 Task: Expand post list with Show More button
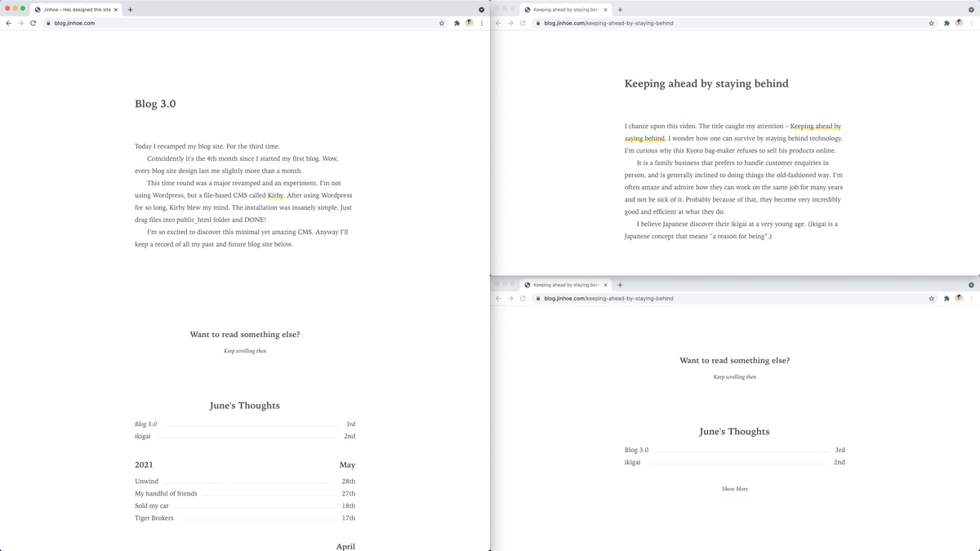click(x=734, y=489)
